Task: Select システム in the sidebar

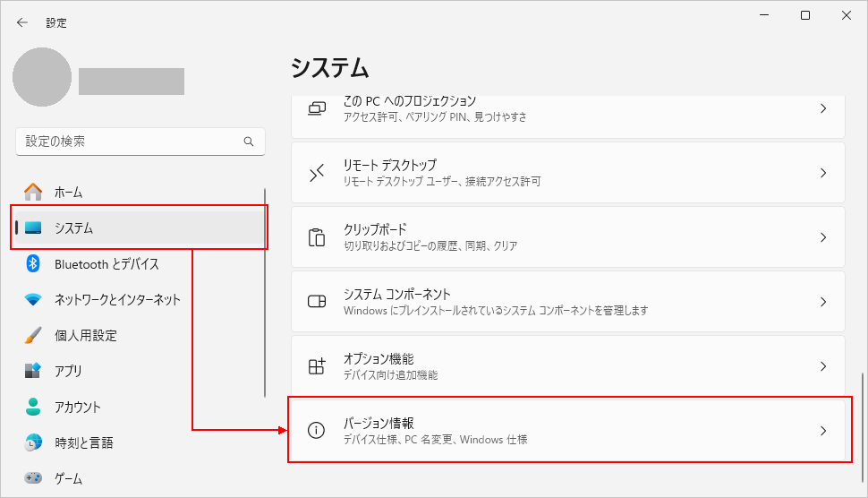Action: [140, 228]
